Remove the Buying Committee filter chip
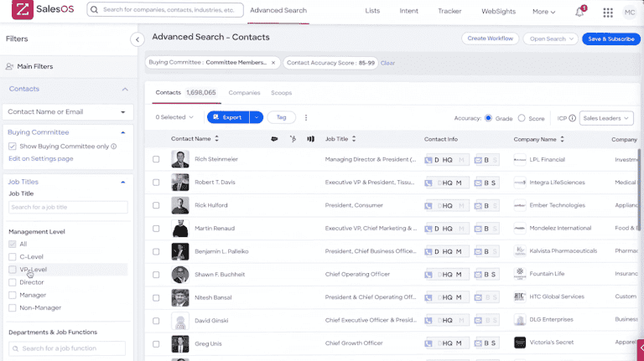 point(273,63)
